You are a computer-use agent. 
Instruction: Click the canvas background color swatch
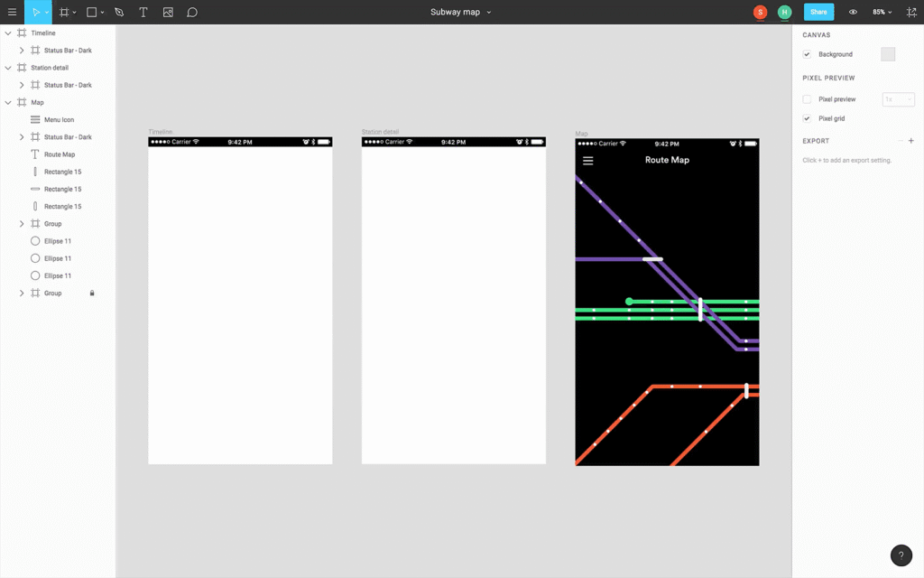[x=887, y=53]
